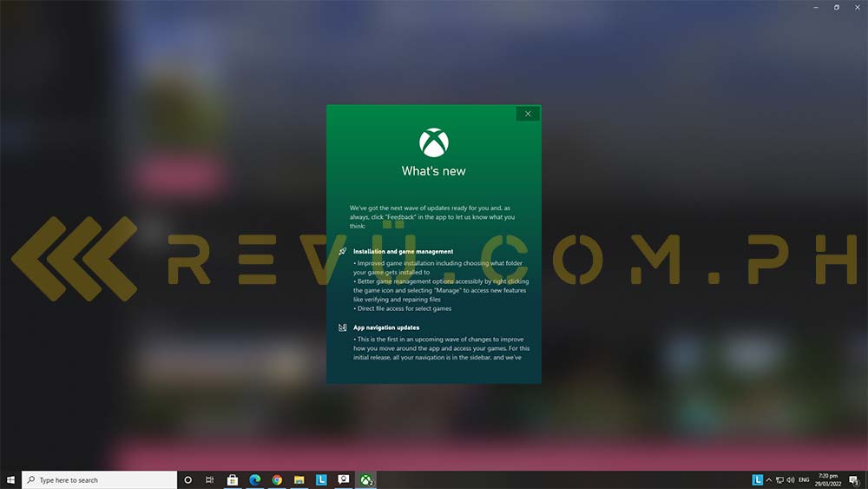Open the clock showing 7:20 pm
This screenshot has height=489, width=868.
tap(827, 479)
